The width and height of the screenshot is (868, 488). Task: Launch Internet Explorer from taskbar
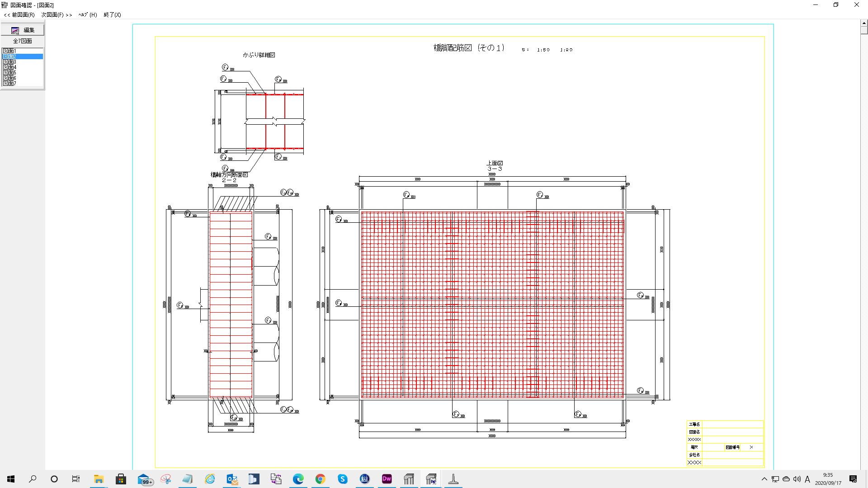pos(210,479)
